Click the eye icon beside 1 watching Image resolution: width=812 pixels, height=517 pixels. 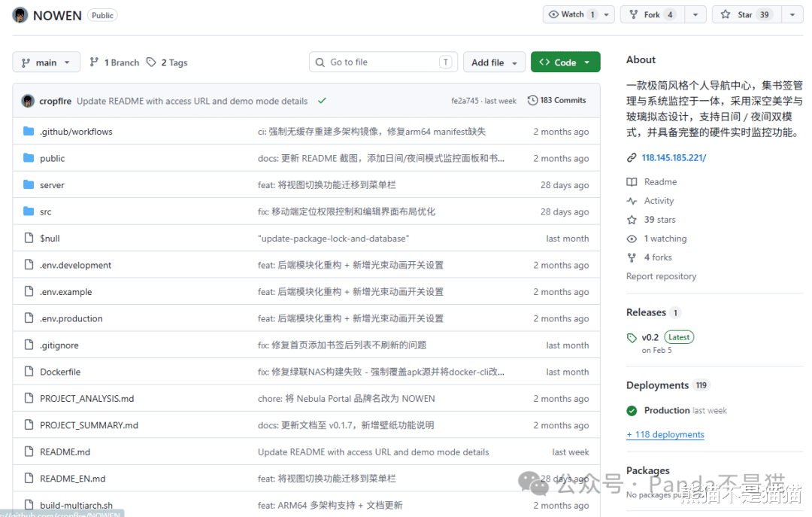632,239
